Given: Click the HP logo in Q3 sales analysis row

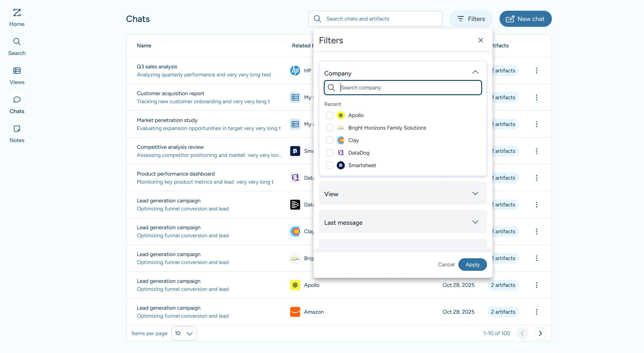Looking at the screenshot, I should click(295, 70).
